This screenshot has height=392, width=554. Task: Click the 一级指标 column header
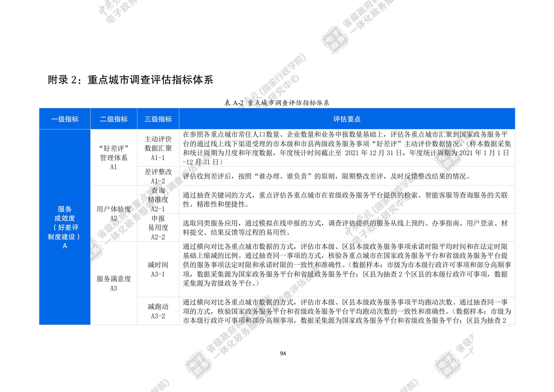pyautogui.click(x=65, y=119)
